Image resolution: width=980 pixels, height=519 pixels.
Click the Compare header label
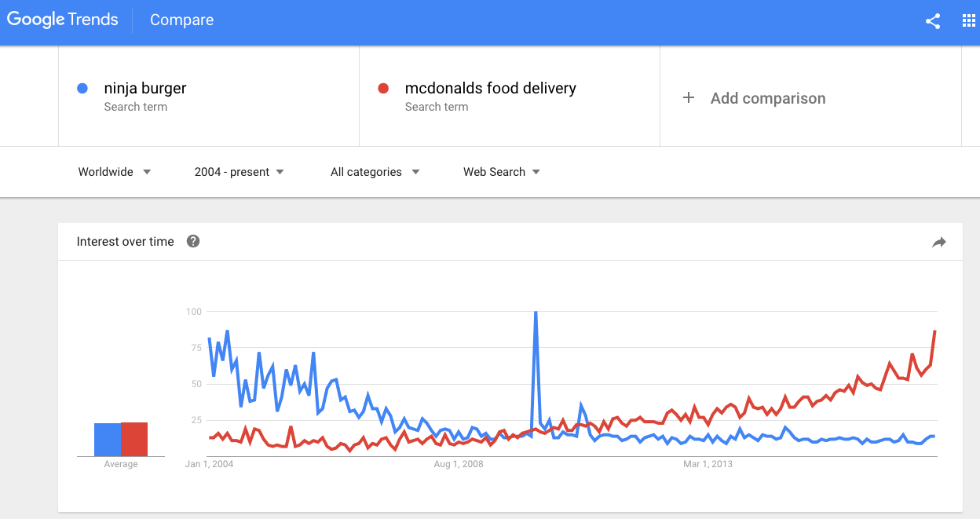(x=181, y=20)
